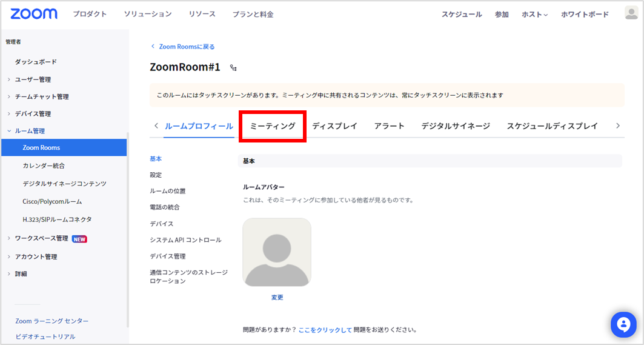Screen dimensions: 644x345
Task: Open ダッシュボード in the sidebar
Action: 36,62
